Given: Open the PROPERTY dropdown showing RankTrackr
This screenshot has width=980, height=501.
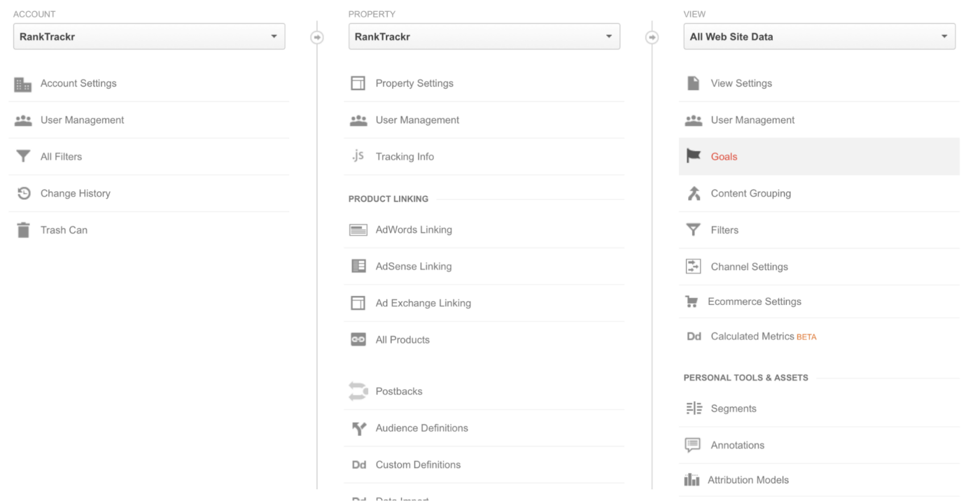Looking at the screenshot, I should click(x=484, y=37).
